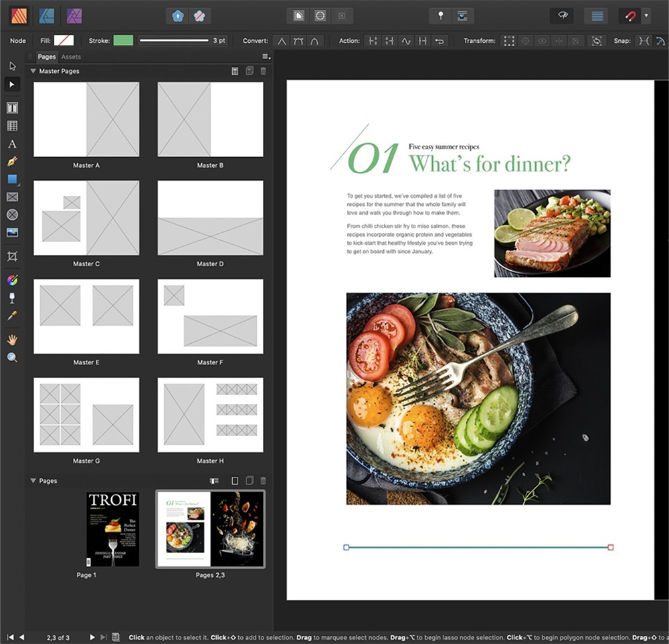Select the Master H thumbnail
This screenshot has width=669, height=644.
(x=210, y=415)
